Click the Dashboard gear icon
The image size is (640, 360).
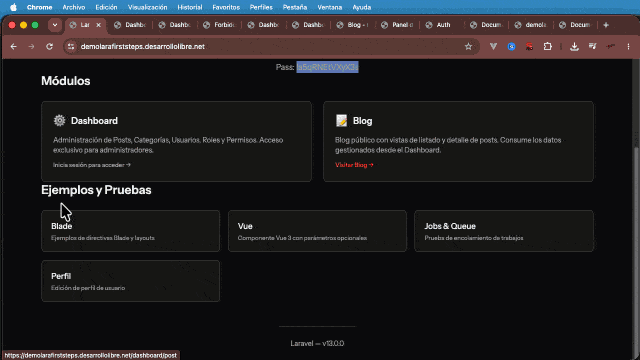[60, 120]
